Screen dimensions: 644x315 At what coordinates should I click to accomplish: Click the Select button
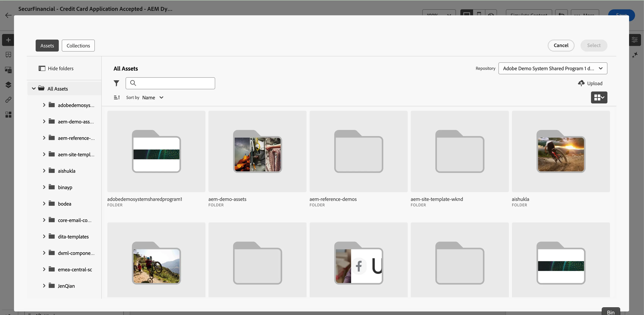(x=593, y=45)
